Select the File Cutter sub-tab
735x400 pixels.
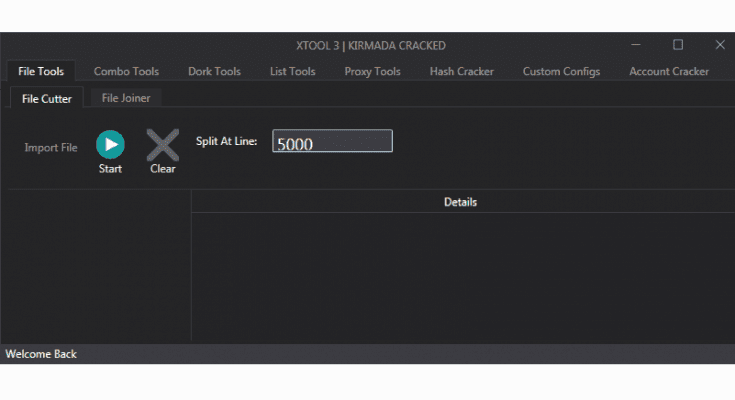pyautogui.click(x=47, y=99)
